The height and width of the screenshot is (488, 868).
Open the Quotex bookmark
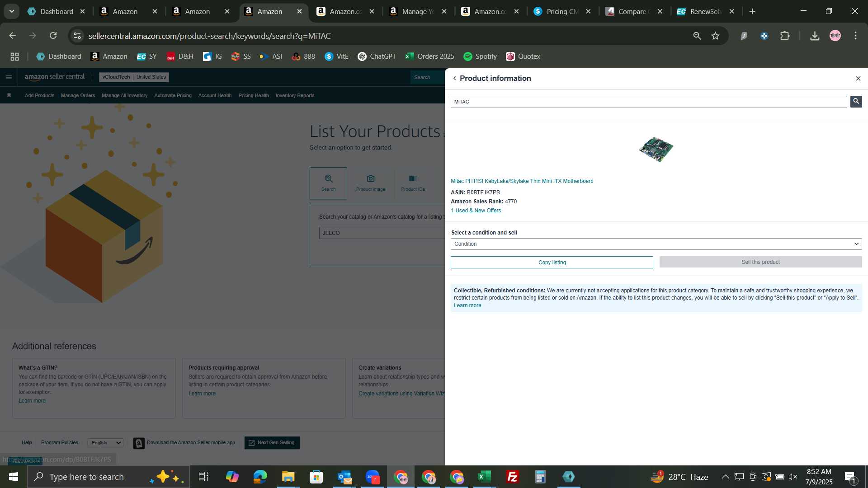coord(523,56)
